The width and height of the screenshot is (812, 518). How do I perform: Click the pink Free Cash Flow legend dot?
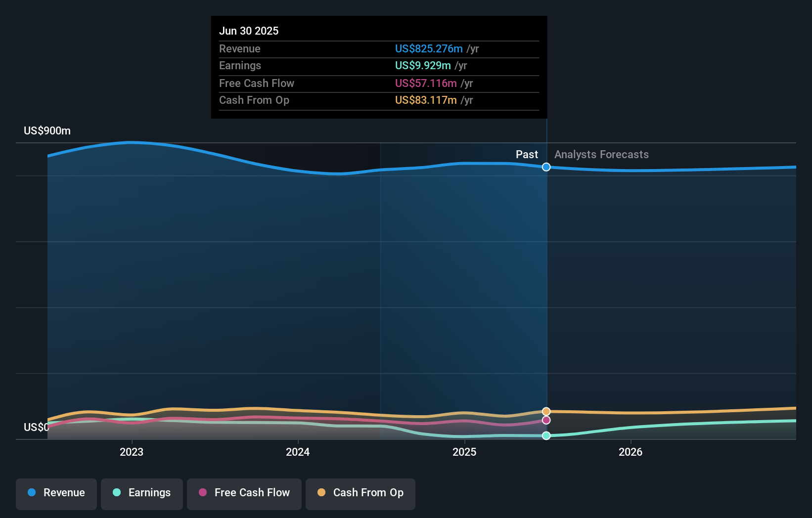coord(203,493)
